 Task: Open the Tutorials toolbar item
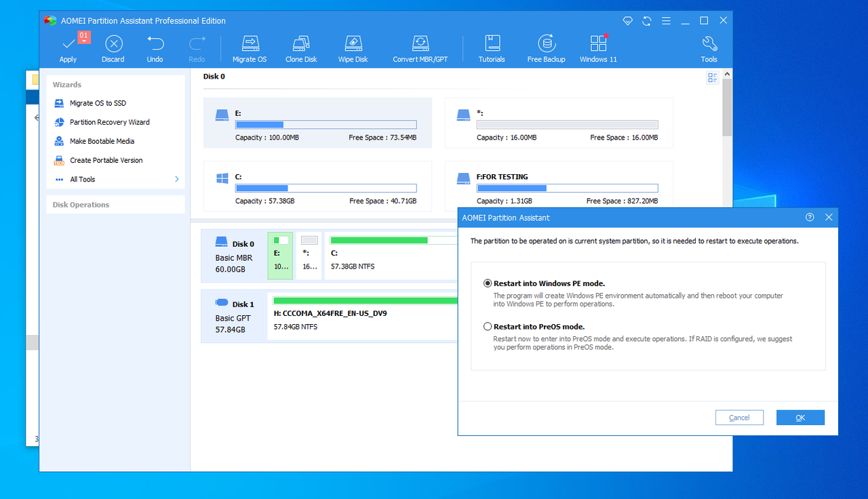492,49
